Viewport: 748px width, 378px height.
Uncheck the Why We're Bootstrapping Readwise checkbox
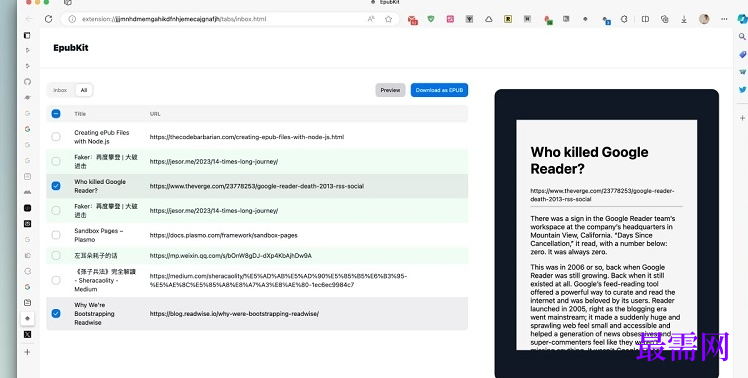(x=56, y=314)
